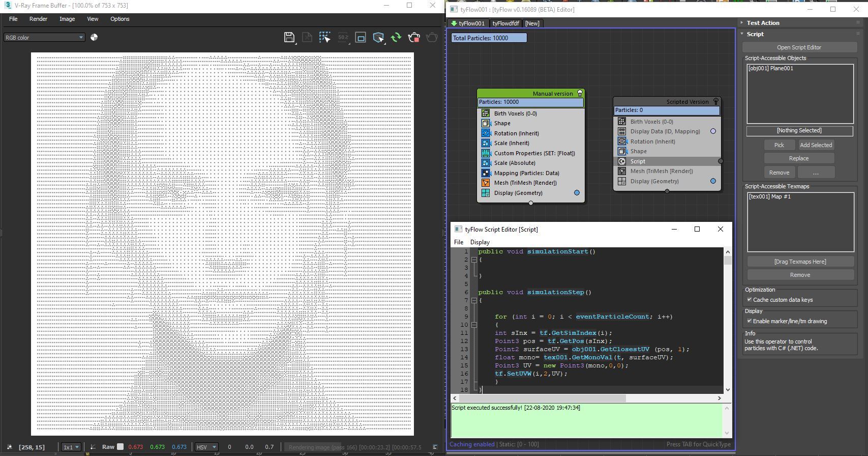
Task: Open the File menu in V-Ray Frame Buffer
Action: click(x=13, y=19)
